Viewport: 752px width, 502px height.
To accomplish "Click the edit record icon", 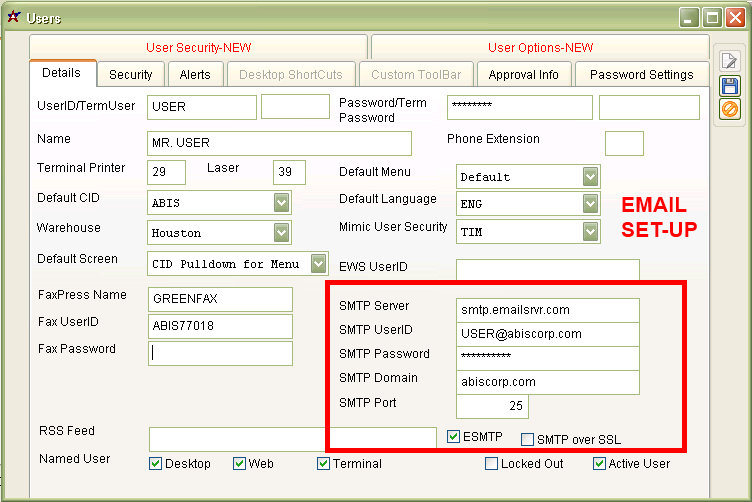I will coord(729,61).
